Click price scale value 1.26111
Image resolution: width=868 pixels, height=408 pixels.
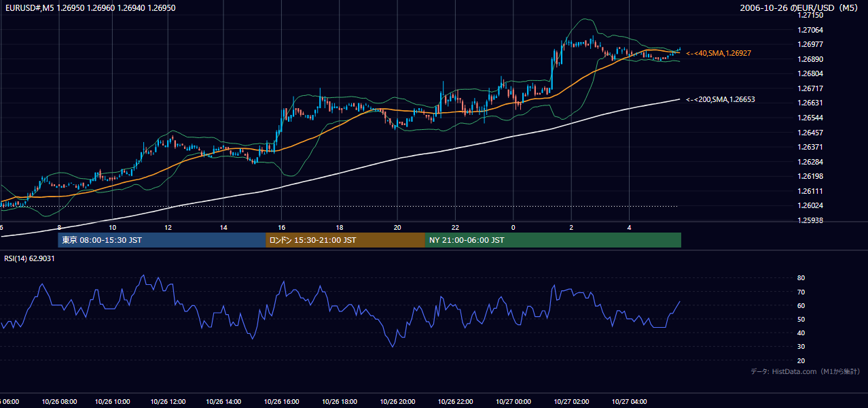click(811, 191)
